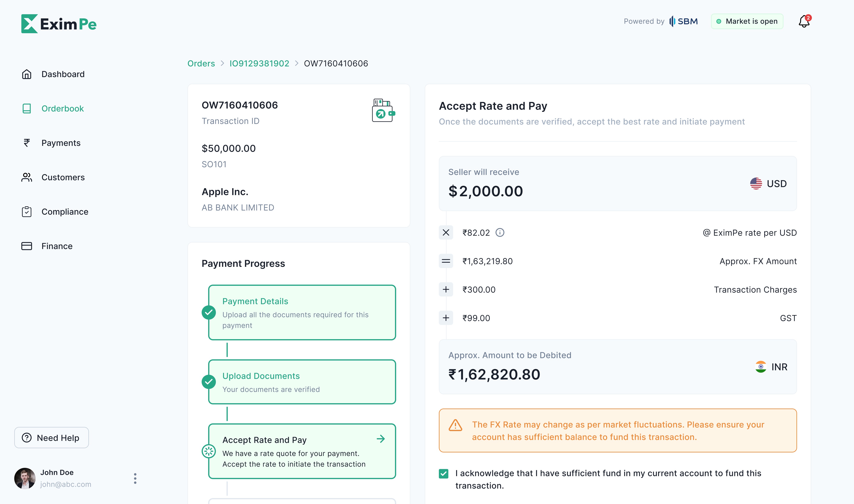Click the ₹300.00 transaction charge value
854x504 pixels.
point(479,289)
